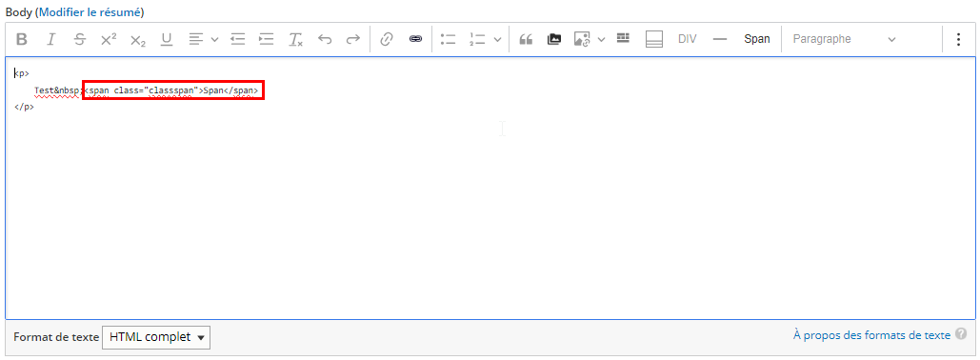Redo the last action
Image resolution: width=980 pixels, height=360 pixels.
pos(353,39)
